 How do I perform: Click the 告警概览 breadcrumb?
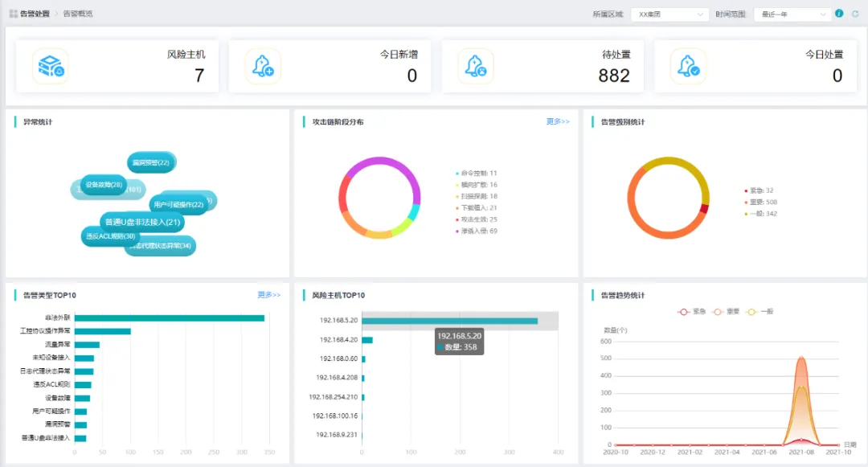77,14
